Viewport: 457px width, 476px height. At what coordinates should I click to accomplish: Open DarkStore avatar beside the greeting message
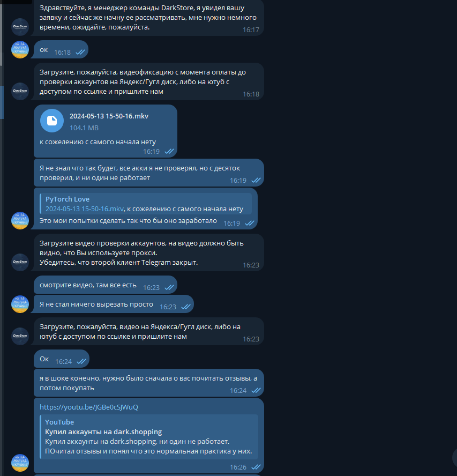tap(20, 27)
